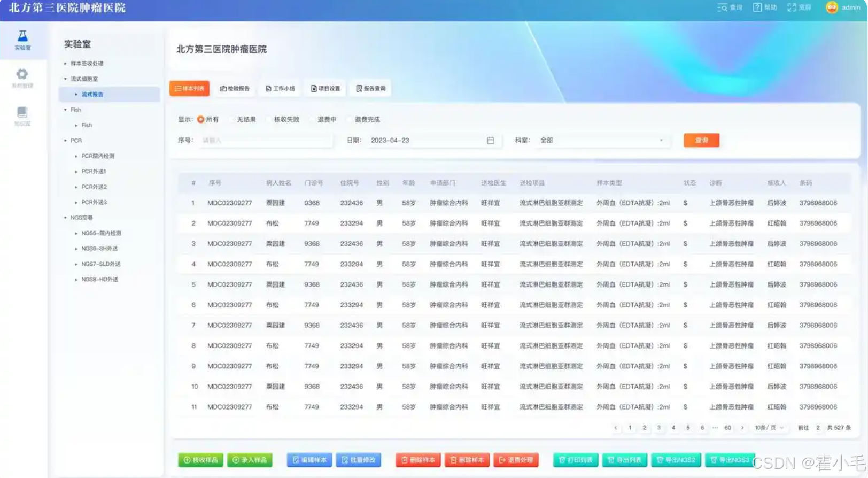Click the green 核收样品 button

pos(200,460)
